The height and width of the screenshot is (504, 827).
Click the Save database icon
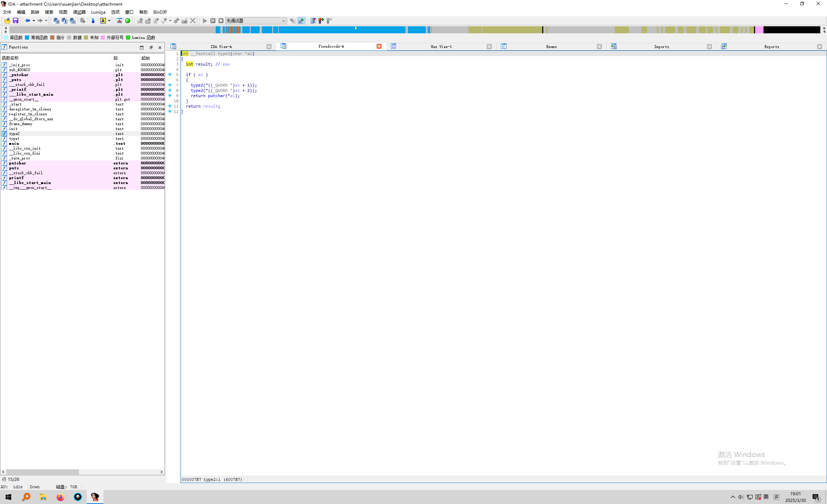coord(15,21)
